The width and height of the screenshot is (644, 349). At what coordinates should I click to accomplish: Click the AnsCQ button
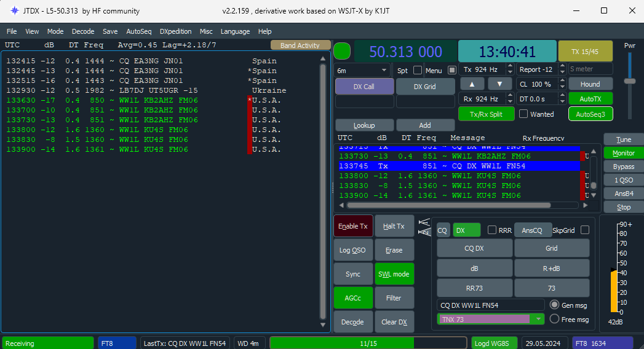(532, 230)
